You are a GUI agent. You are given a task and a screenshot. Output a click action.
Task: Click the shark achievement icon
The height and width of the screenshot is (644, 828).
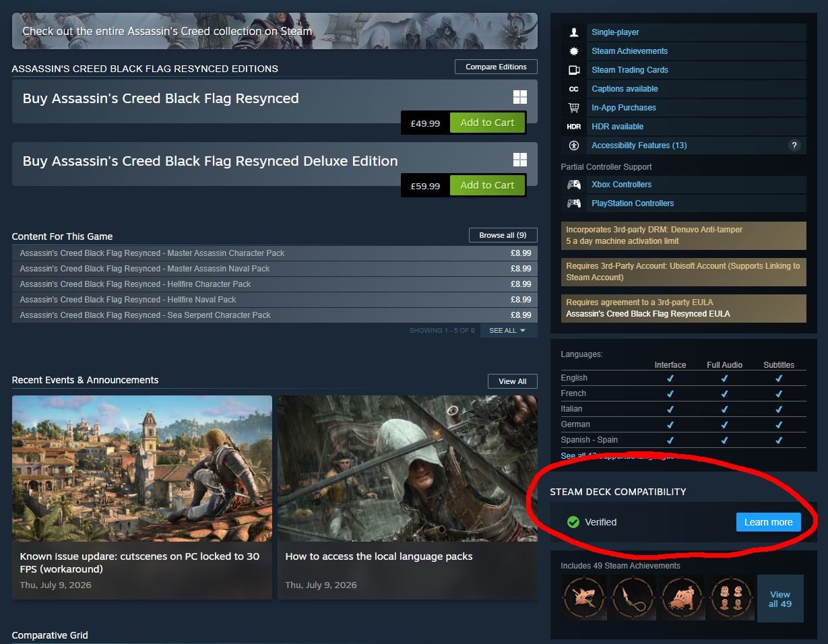pyautogui.click(x=583, y=598)
